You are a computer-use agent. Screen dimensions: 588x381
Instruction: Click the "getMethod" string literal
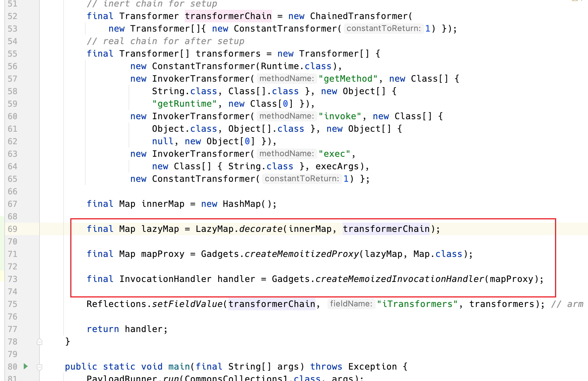click(348, 79)
